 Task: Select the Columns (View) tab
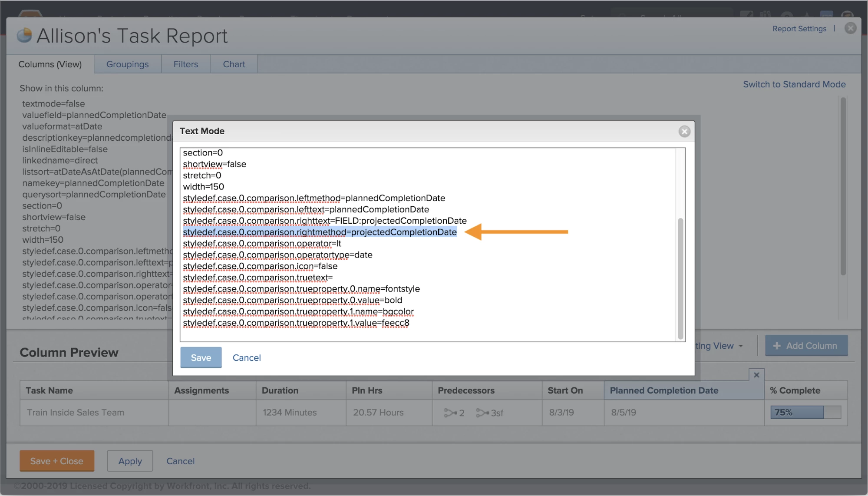click(x=50, y=64)
